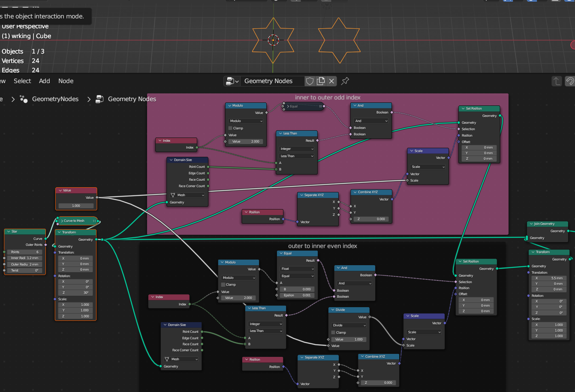Open Modulo operation dropdown in dark frame
The height and width of the screenshot is (392, 575).
coord(238,278)
